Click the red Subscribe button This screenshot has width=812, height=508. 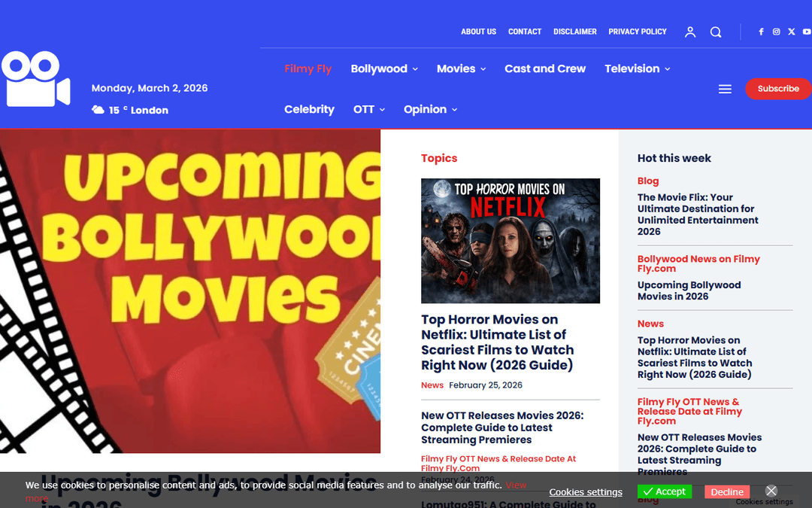778,89
